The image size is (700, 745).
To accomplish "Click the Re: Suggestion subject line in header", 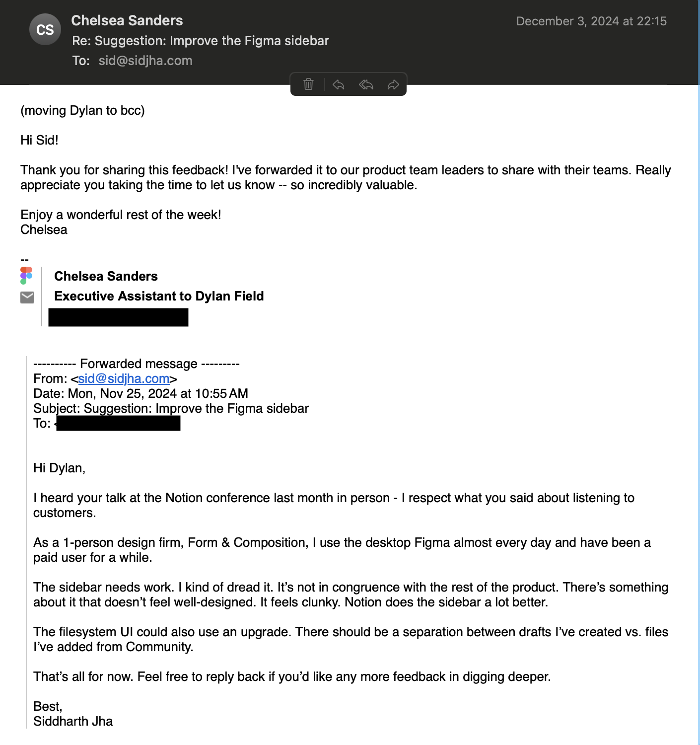I will (x=201, y=41).
